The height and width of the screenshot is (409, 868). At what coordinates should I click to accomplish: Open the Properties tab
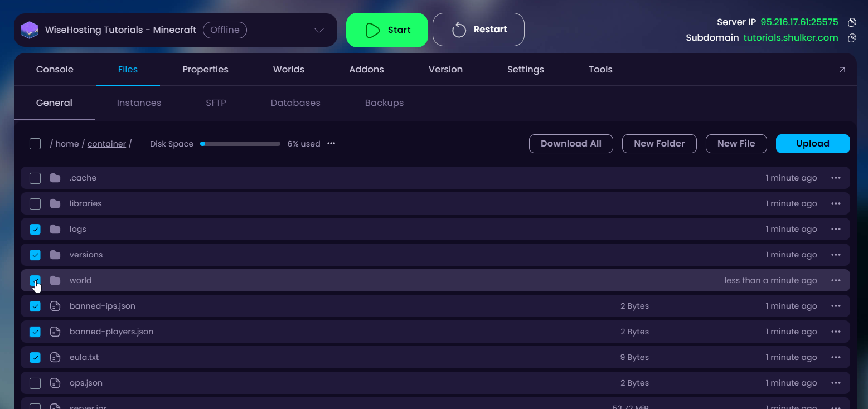[x=205, y=70]
